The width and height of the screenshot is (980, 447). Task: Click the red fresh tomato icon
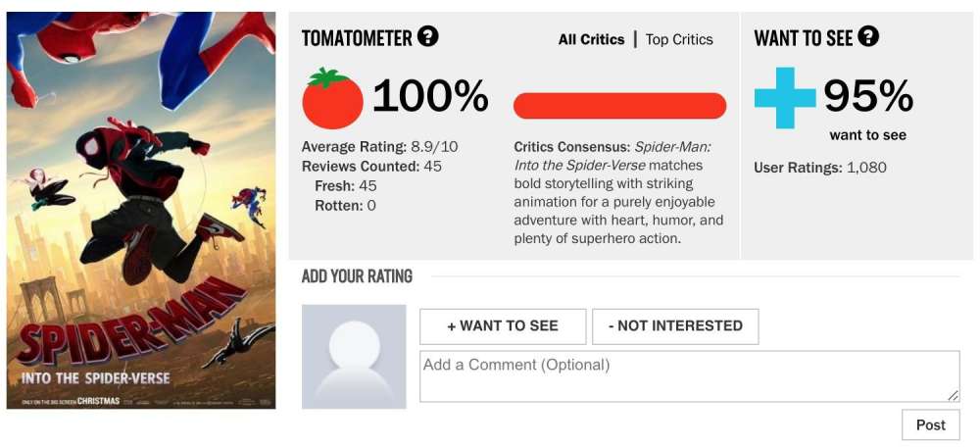pos(332,98)
